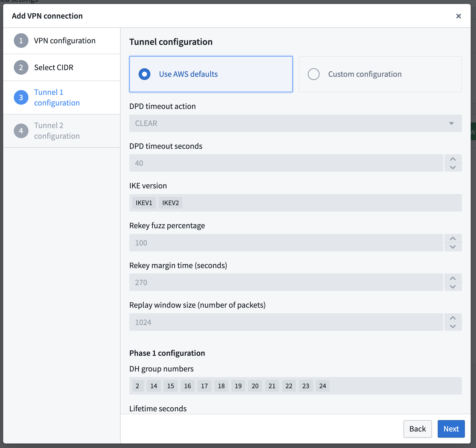Increase the Rekey fuzz percentage value
This screenshot has width=476, height=448.
coord(453,238)
